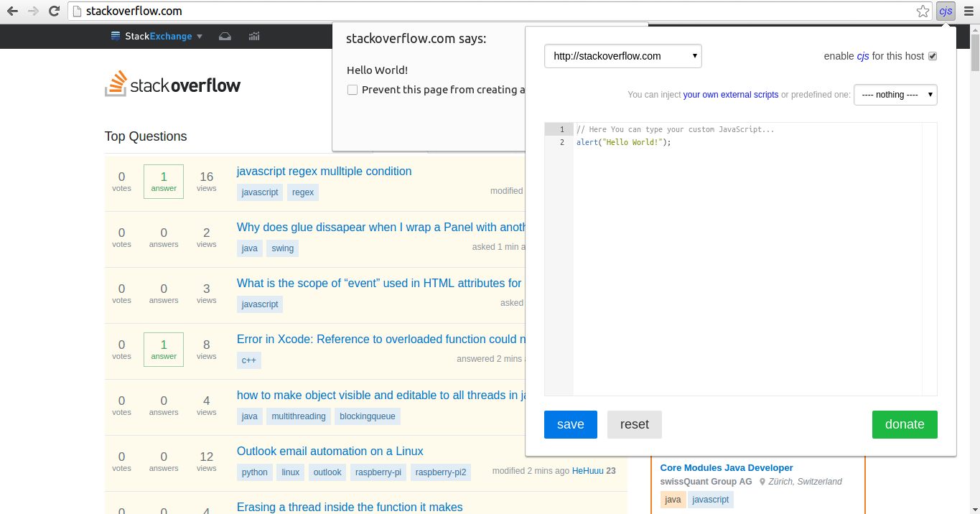This screenshot has height=514, width=980.
Task: Click the 'python' tag
Action: pyautogui.click(x=255, y=472)
